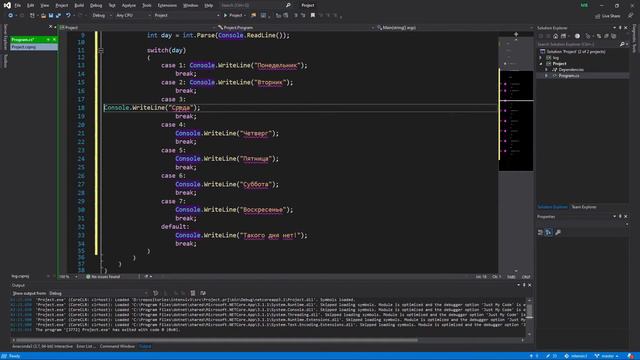Screen dimensions: 640x360
Task: Open the View menu
Action: coord(44,5)
